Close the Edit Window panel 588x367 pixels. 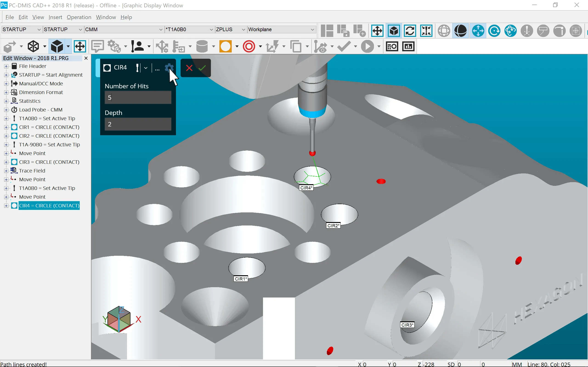pos(86,58)
